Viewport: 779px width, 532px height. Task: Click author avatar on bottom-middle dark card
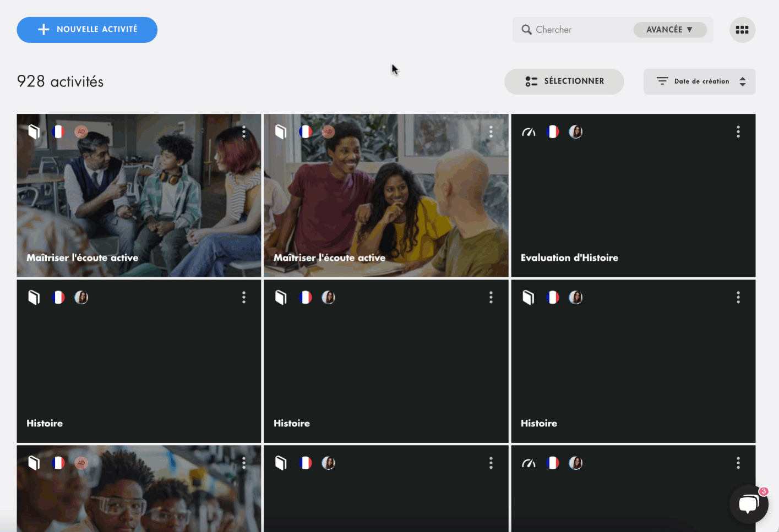(329, 463)
